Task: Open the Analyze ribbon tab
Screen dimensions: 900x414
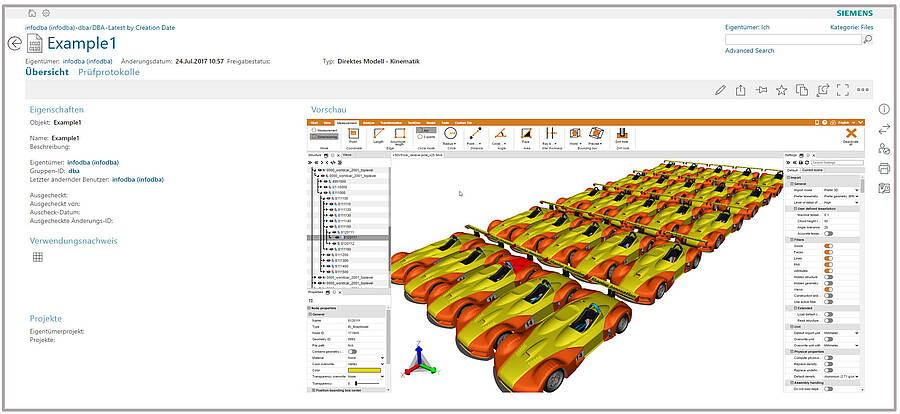Action: point(368,123)
